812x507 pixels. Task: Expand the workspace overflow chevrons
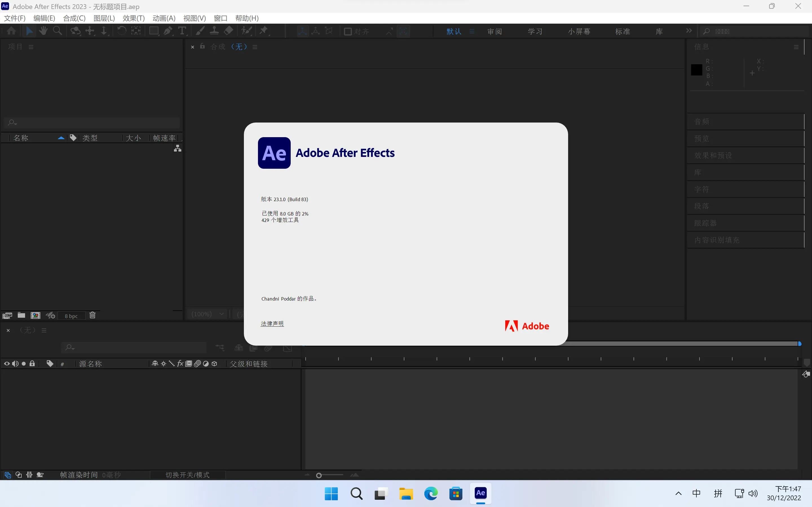tap(689, 31)
